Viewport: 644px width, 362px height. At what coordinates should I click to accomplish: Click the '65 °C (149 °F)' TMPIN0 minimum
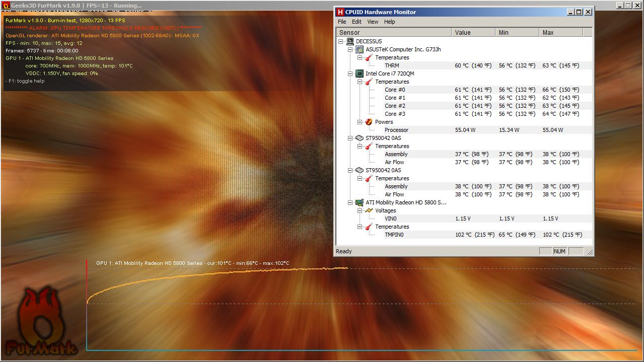pyautogui.click(x=517, y=235)
